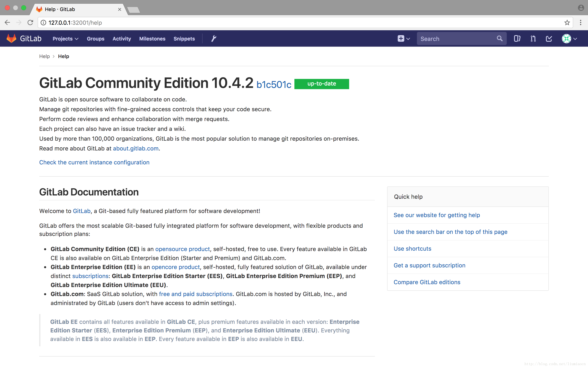Screen dimensions: 588x368
Task: Click the current Help breadcrumb item
Action: (x=63, y=56)
